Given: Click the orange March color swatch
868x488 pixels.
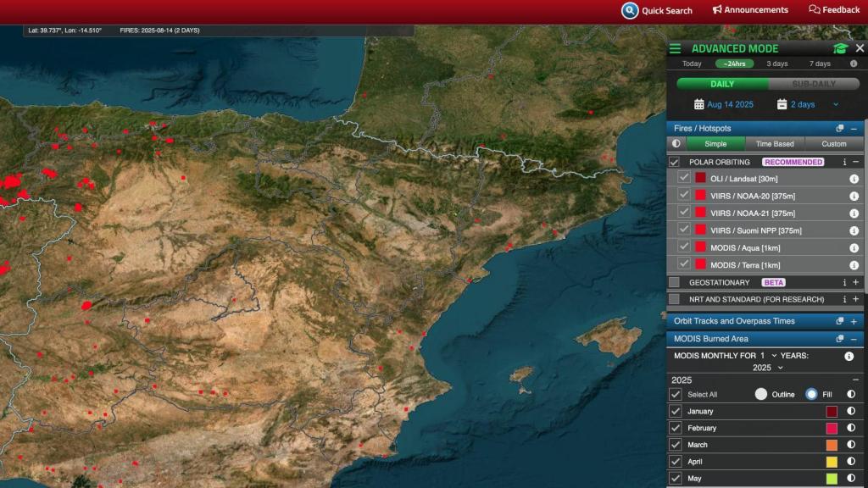Looking at the screenshot, I should click(831, 445).
